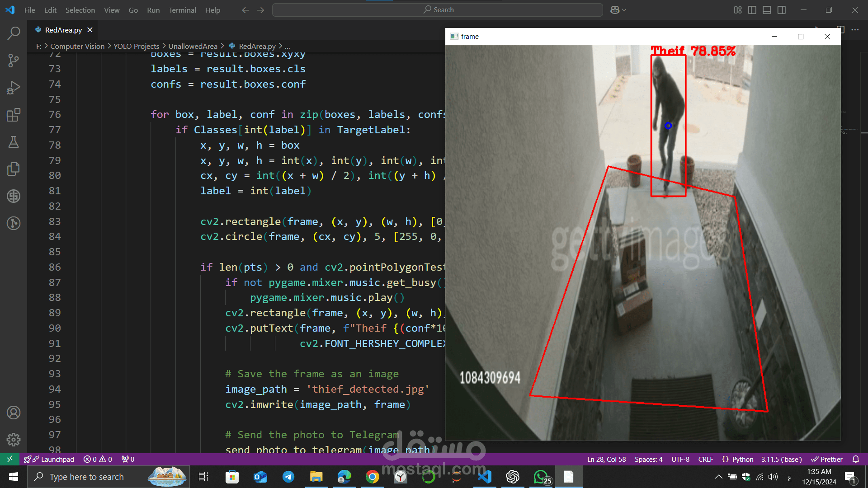Select the RedArea.py editor tab

(x=63, y=30)
